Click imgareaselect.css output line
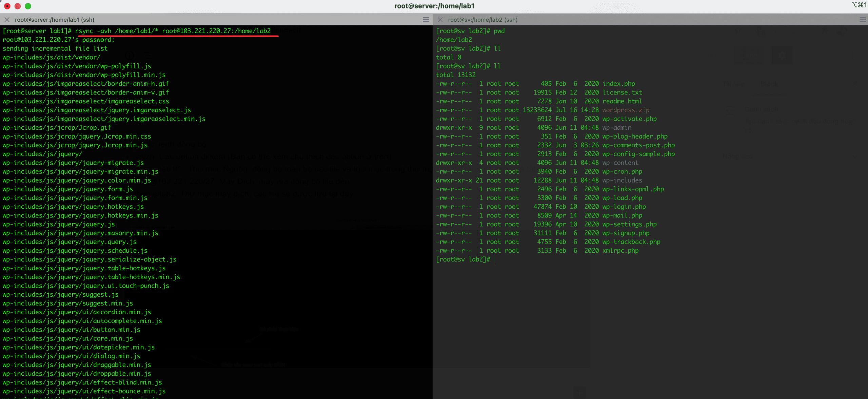This screenshot has height=399, width=868. (x=86, y=101)
